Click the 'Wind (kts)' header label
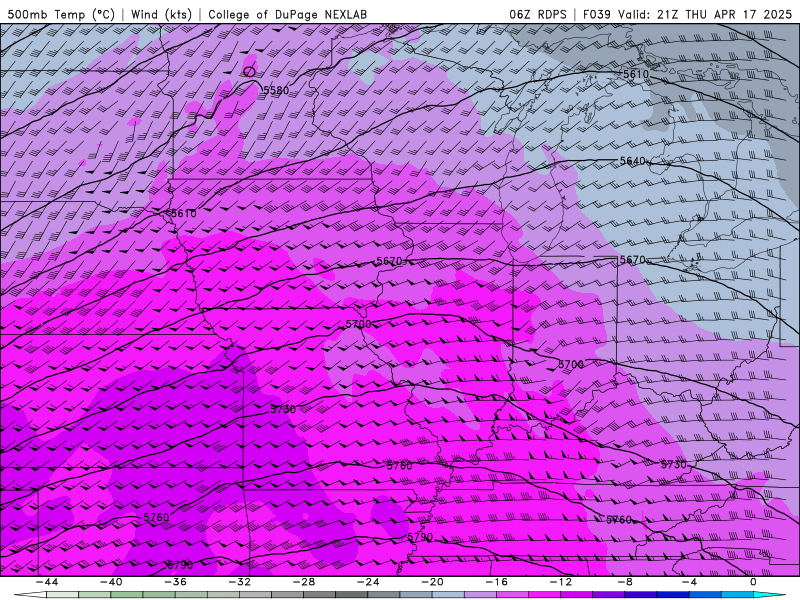The width and height of the screenshot is (800, 600). tap(161, 14)
